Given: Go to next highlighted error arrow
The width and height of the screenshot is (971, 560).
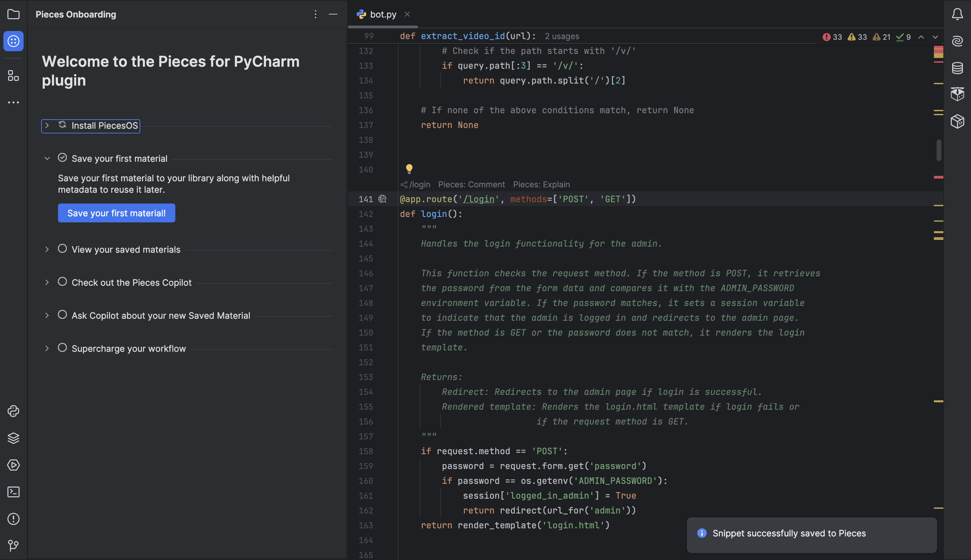Looking at the screenshot, I should point(935,37).
